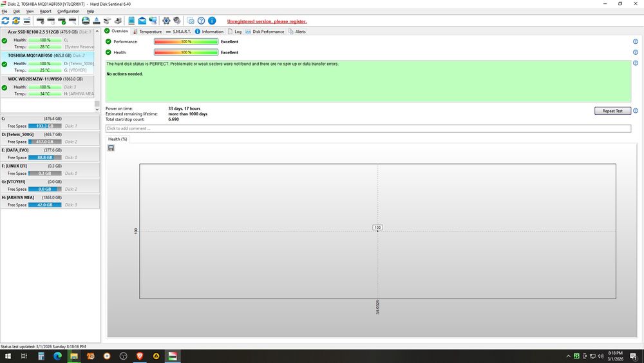Image resolution: width=644 pixels, height=363 pixels.
Task: Switch to the Alerts tab
Action: click(297, 32)
